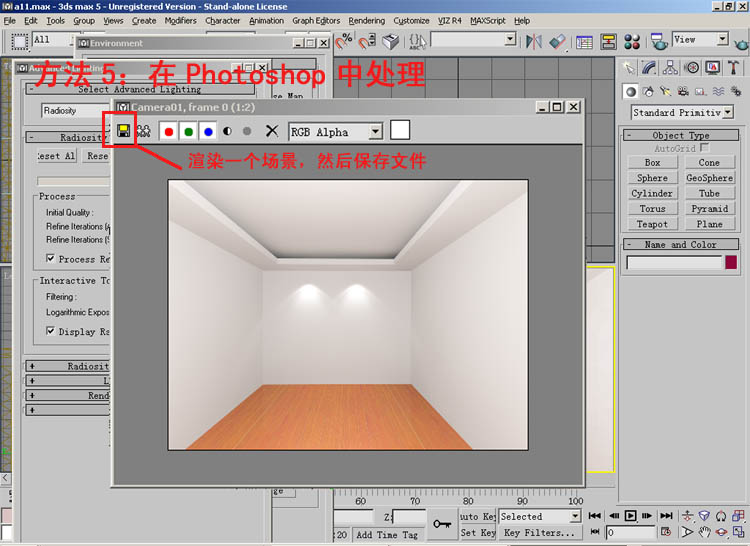Toggle the Display Radiosity checkbox
The width and height of the screenshot is (750, 546).
click(50, 331)
